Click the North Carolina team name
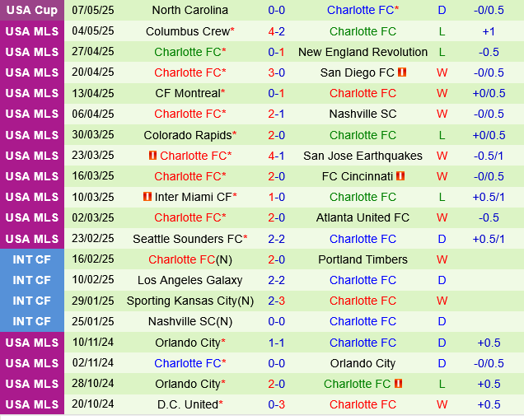Screen dimensions: 524x420 (x=190, y=10)
